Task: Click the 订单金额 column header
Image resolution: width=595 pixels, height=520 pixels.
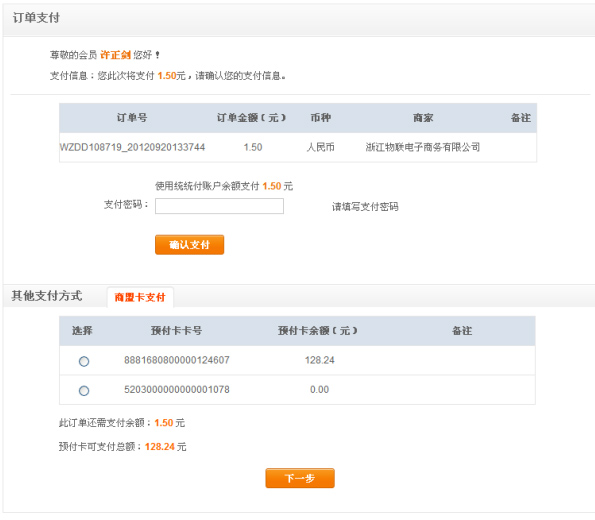Action: (x=251, y=118)
